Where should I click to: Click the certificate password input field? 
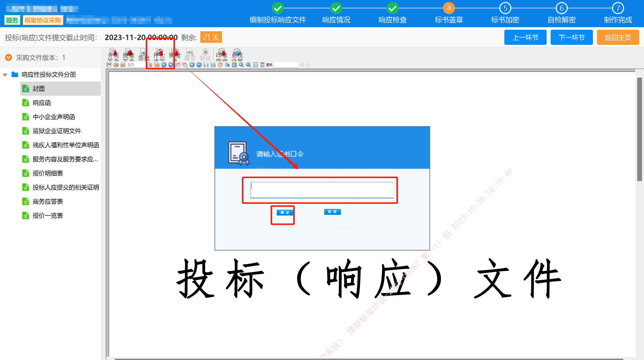(x=322, y=190)
